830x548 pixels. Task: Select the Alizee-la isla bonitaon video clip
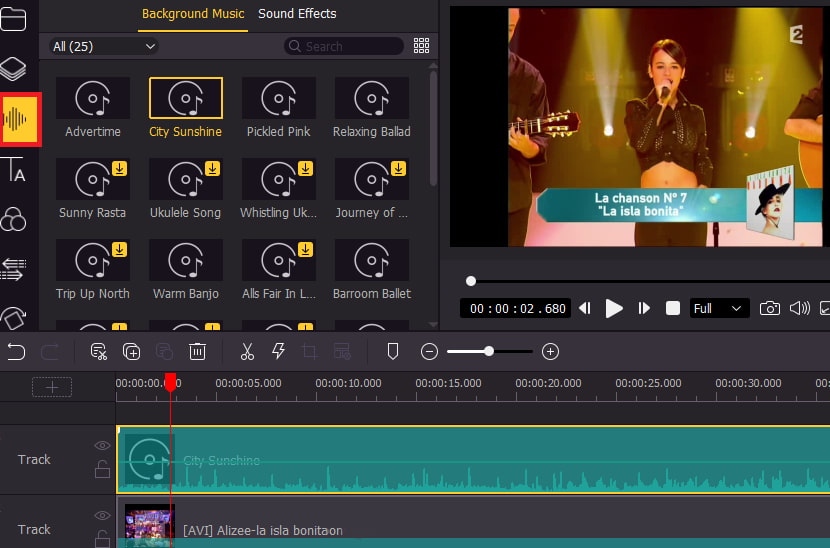pos(473,523)
